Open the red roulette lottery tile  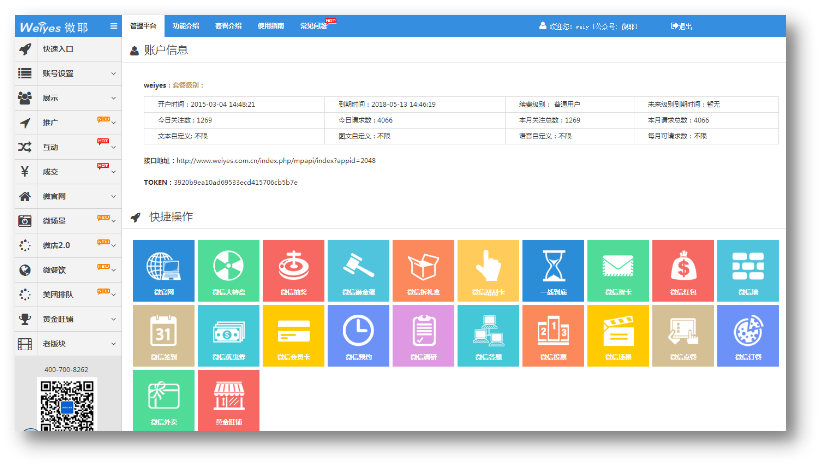pos(293,271)
